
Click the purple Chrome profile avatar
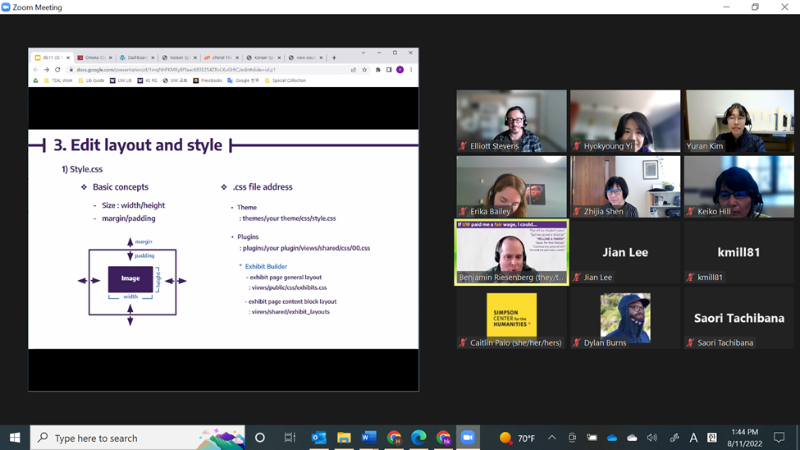[x=400, y=69]
